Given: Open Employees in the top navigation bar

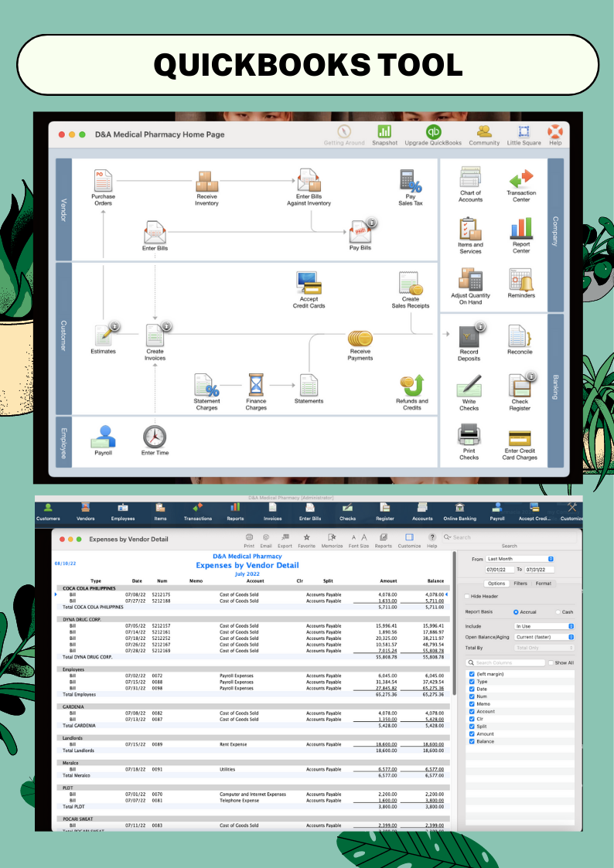Looking at the screenshot, I should click(123, 512).
